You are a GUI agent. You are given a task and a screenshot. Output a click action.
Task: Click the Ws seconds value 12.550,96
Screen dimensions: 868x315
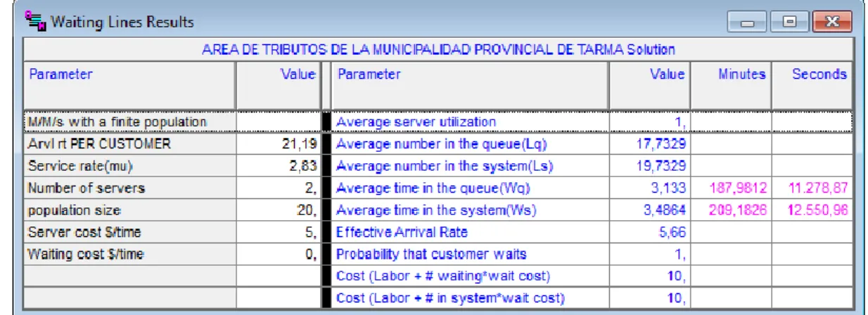[x=818, y=211]
